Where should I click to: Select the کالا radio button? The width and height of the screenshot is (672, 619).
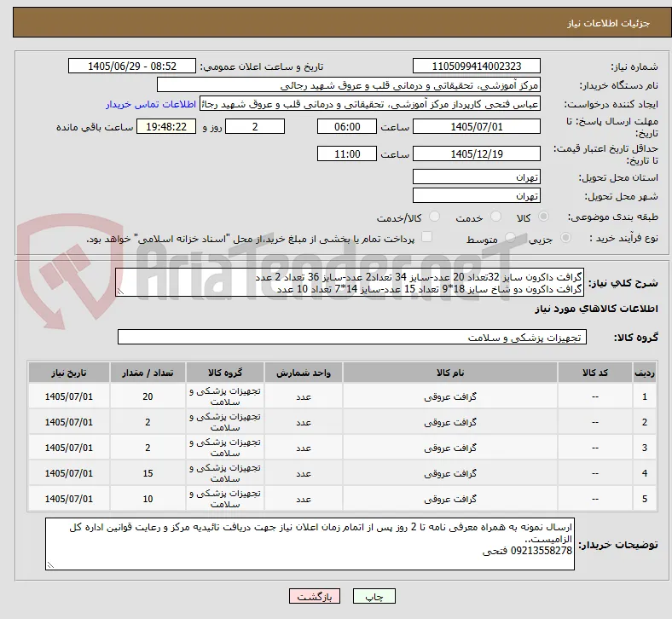543,217
